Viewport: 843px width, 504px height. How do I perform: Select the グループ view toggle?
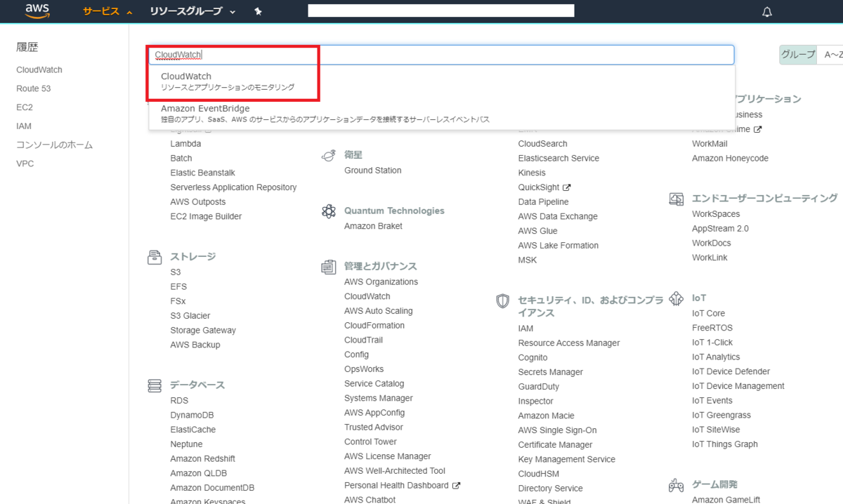click(798, 55)
